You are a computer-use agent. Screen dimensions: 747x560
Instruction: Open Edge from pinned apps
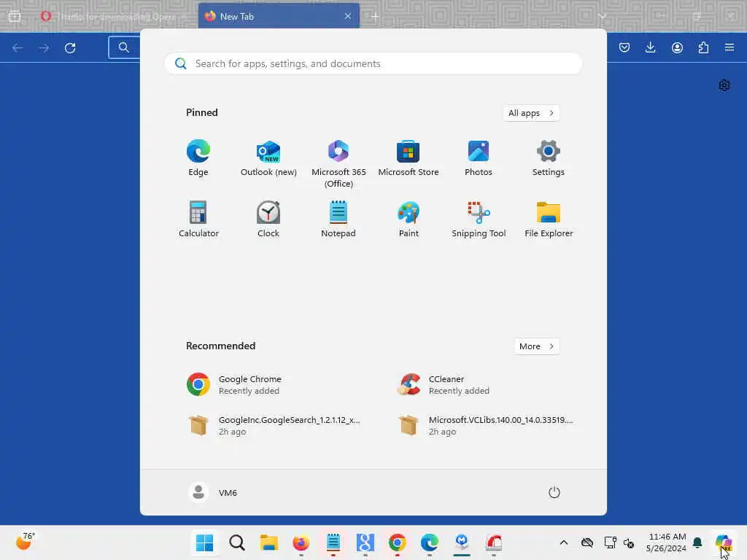(198, 158)
